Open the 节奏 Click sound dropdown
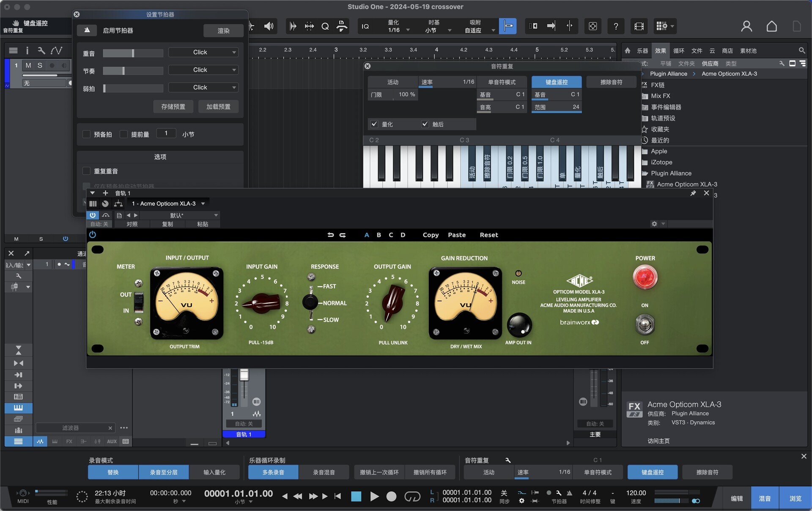The height and width of the screenshot is (511, 812). (x=203, y=70)
